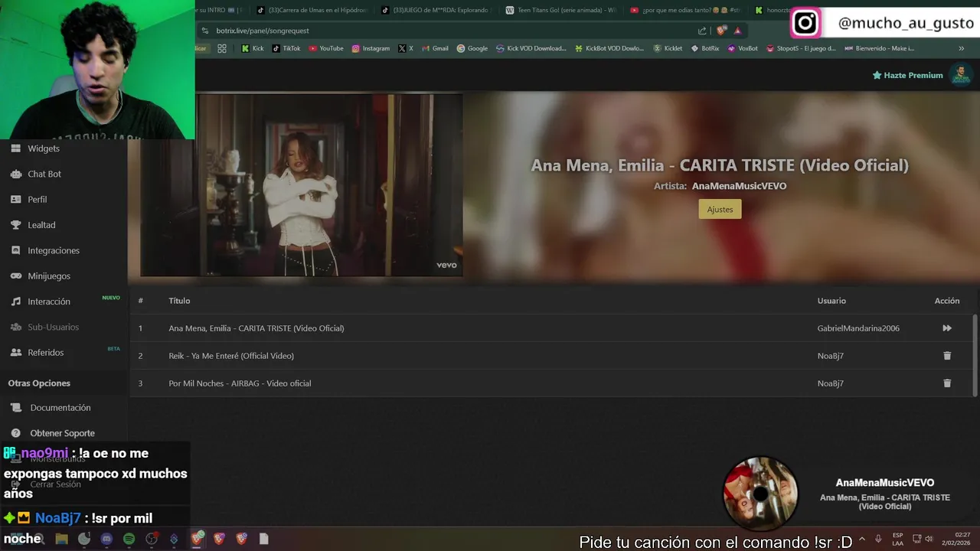Screen dimensions: 980x551
Task: Open the Instagram bookmark
Action: (x=371, y=48)
